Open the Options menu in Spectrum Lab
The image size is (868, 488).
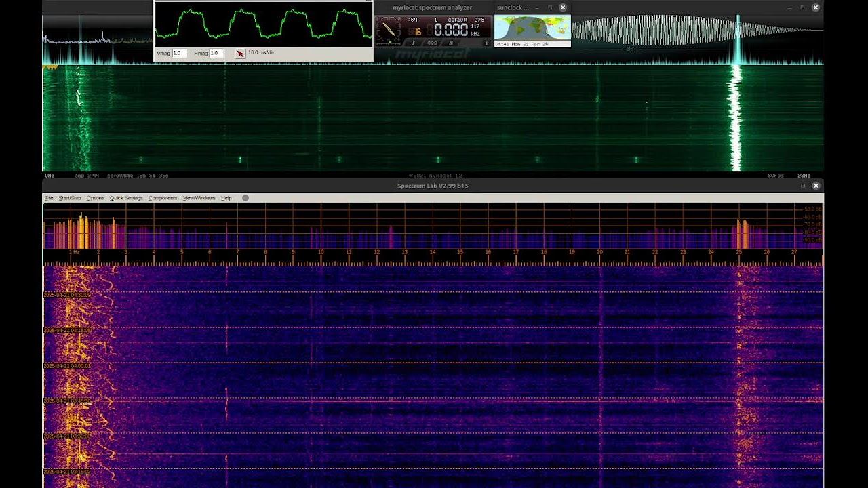pos(96,198)
